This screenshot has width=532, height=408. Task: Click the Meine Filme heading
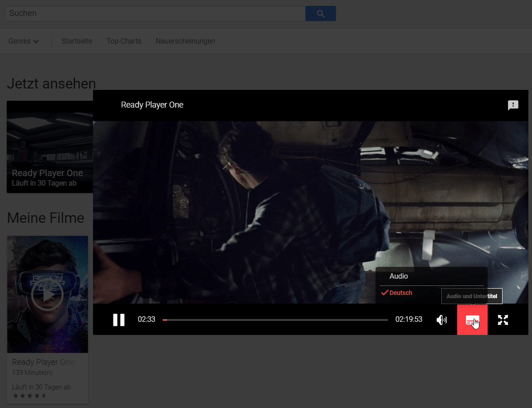point(45,218)
